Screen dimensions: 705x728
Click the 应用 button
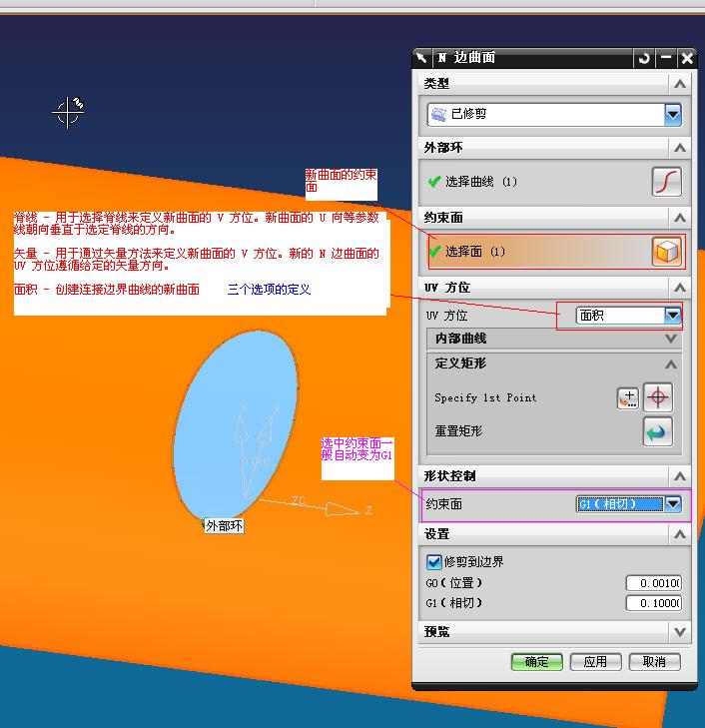pyautogui.click(x=595, y=662)
